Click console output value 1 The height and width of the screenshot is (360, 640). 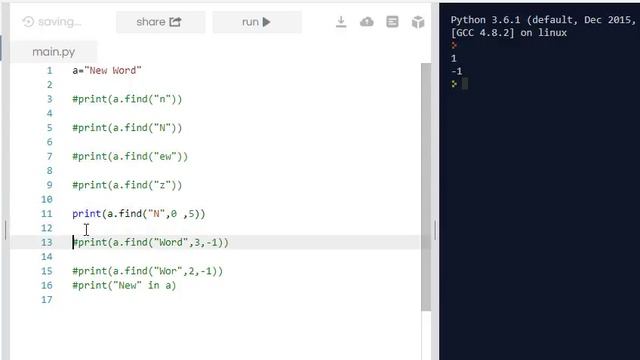tap(453, 58)
